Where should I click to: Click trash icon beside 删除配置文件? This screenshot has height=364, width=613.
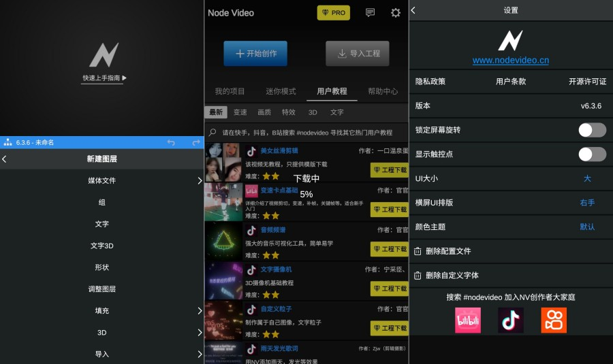(x=418, y=251)
